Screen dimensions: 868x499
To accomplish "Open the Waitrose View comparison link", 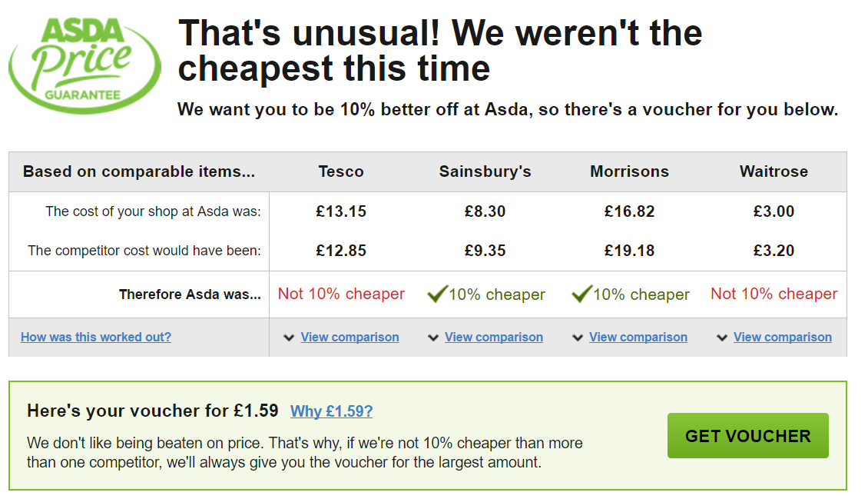I will click(783, 337).
